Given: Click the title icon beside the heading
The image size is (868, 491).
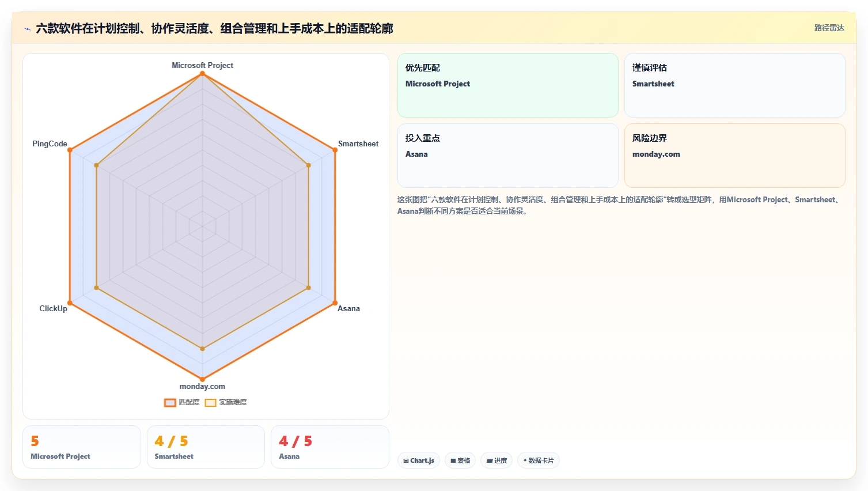Looking at the screenshot, I should point(27,29).
